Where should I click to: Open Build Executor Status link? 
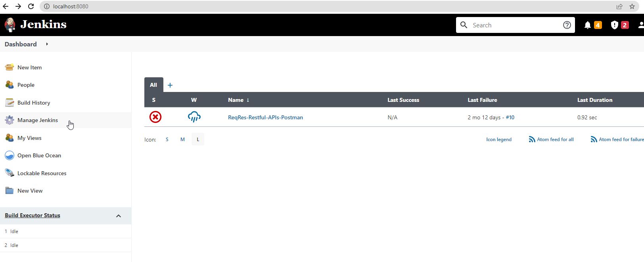pos(33,215)
